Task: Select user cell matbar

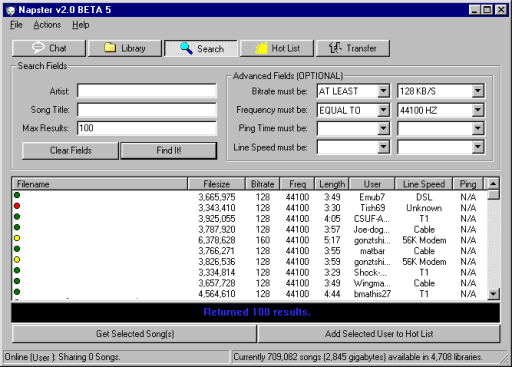Action: (x=372, y=251)
